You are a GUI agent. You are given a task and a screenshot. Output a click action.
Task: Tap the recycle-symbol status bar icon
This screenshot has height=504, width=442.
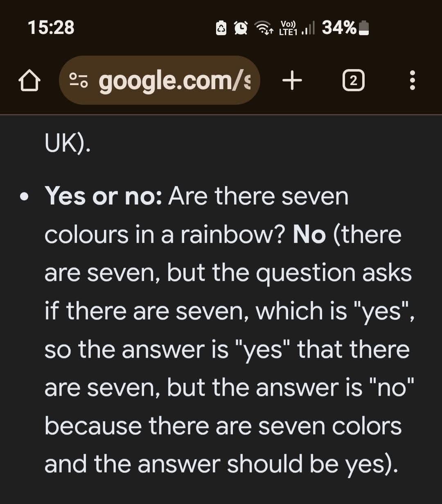pyautogui.click(x=221, y=28)
